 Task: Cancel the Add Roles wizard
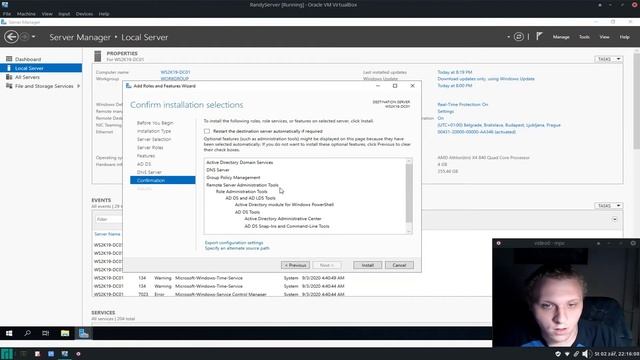pyautogui.click(x=399, y=265)
